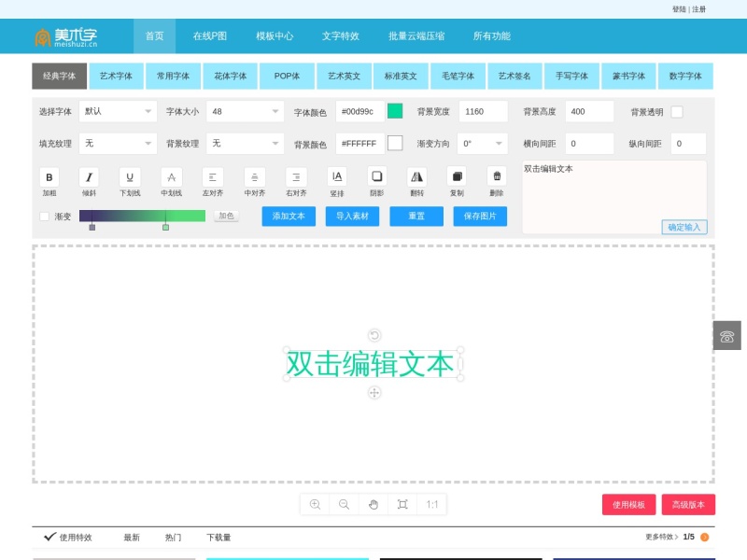
Task: Click the 添加文本 button
Action: pos(289,217)
